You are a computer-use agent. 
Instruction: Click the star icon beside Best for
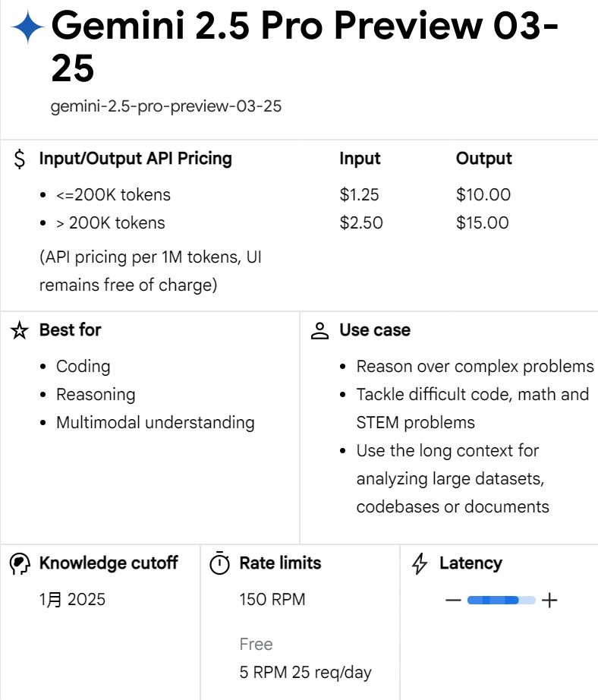19,330
